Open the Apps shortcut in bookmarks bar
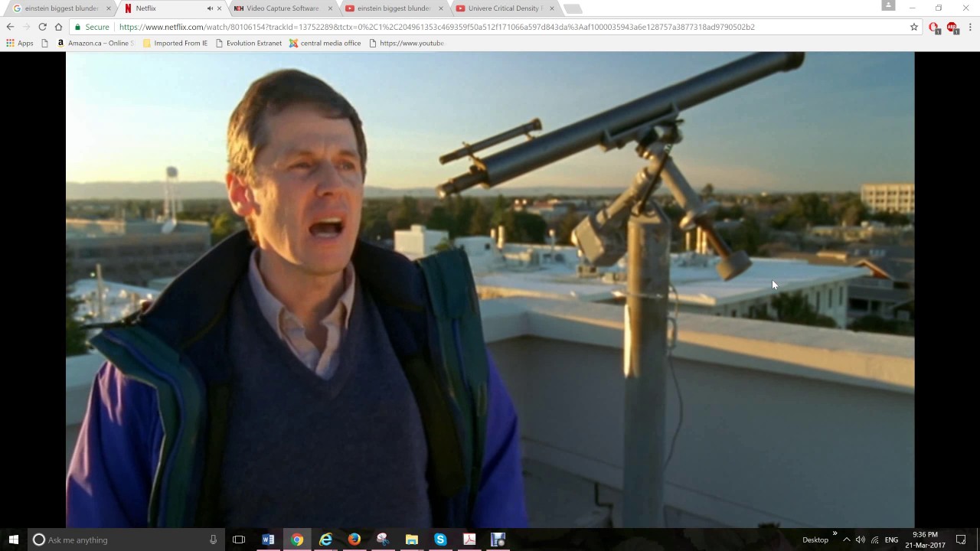Image resolution: width=980 pixels, height=551 pixels. [x=20, y=44]
